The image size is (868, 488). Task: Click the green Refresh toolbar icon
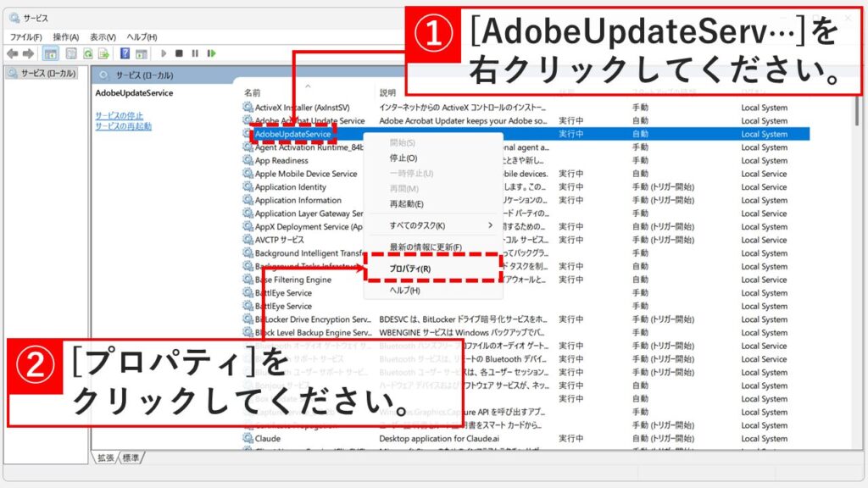(87, 53)
